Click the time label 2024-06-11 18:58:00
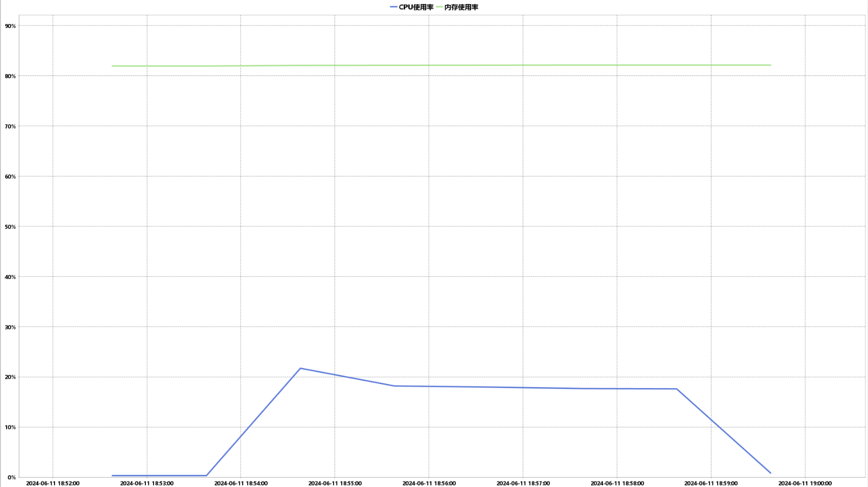 point(617,483)
